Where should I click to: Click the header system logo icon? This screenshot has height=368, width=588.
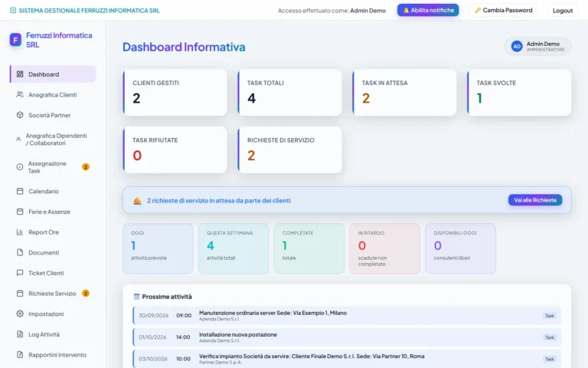(13, 11)
